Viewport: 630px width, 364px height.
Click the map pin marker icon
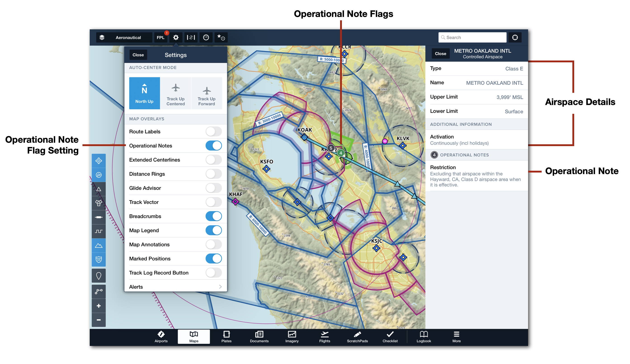[99, 276]
